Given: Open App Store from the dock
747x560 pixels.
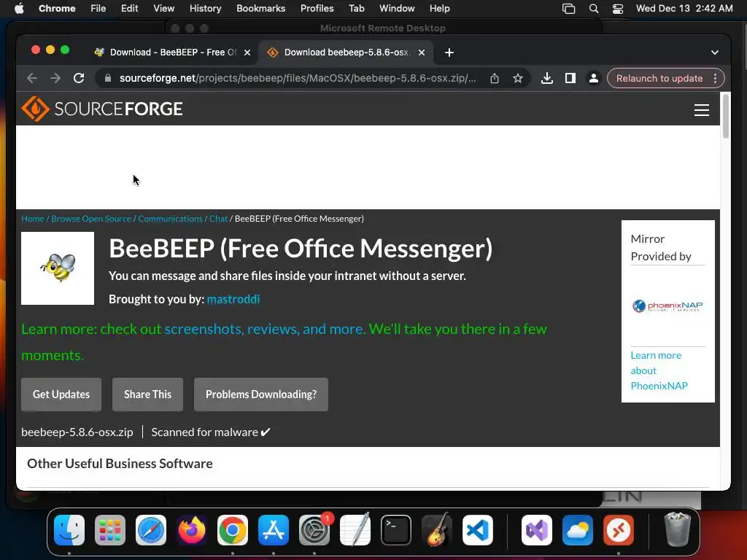Looking at the screenshot, I should point(274,529).
